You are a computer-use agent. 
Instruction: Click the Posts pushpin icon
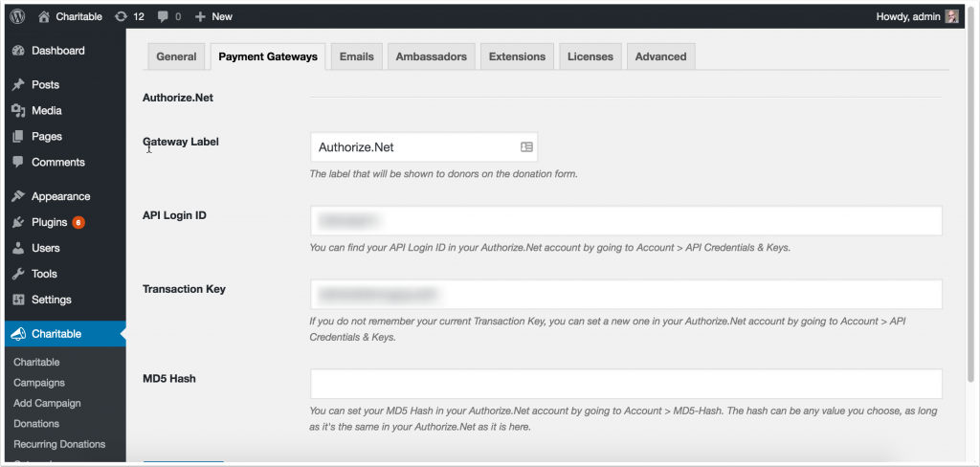click(18, 84)
